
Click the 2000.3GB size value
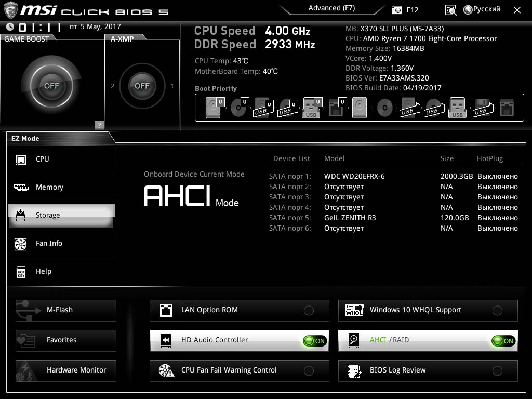[456, 176]
